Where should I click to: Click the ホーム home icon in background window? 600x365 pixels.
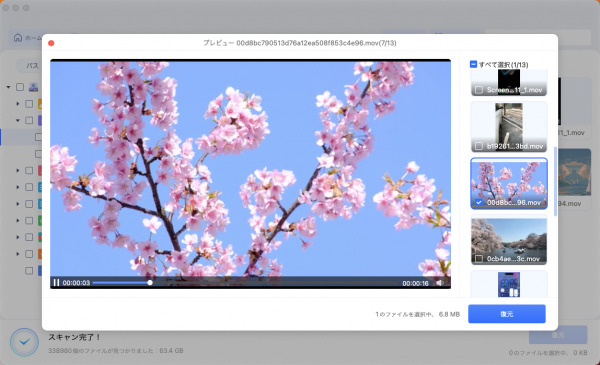(x=18, y=37)
